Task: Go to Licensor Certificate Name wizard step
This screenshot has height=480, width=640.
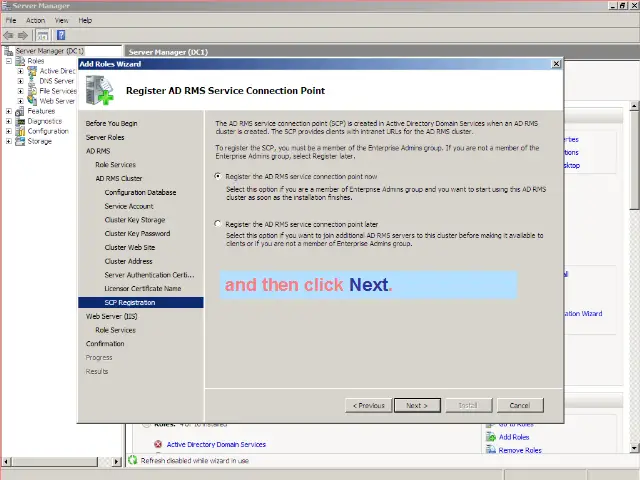Action: point(142,288)
